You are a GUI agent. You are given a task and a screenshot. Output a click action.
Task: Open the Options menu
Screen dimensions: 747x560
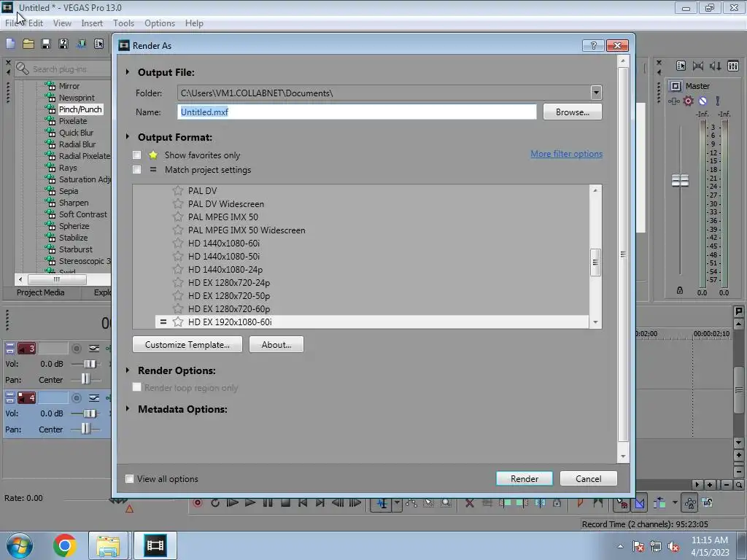click(160, 23)
